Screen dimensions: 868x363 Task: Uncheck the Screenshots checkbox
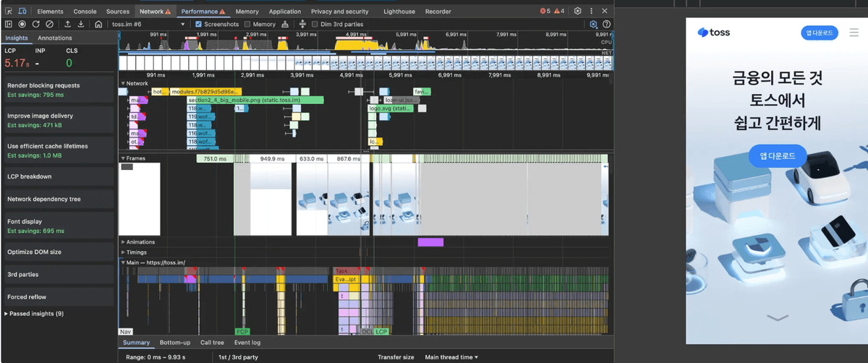[x=199, y=24]
